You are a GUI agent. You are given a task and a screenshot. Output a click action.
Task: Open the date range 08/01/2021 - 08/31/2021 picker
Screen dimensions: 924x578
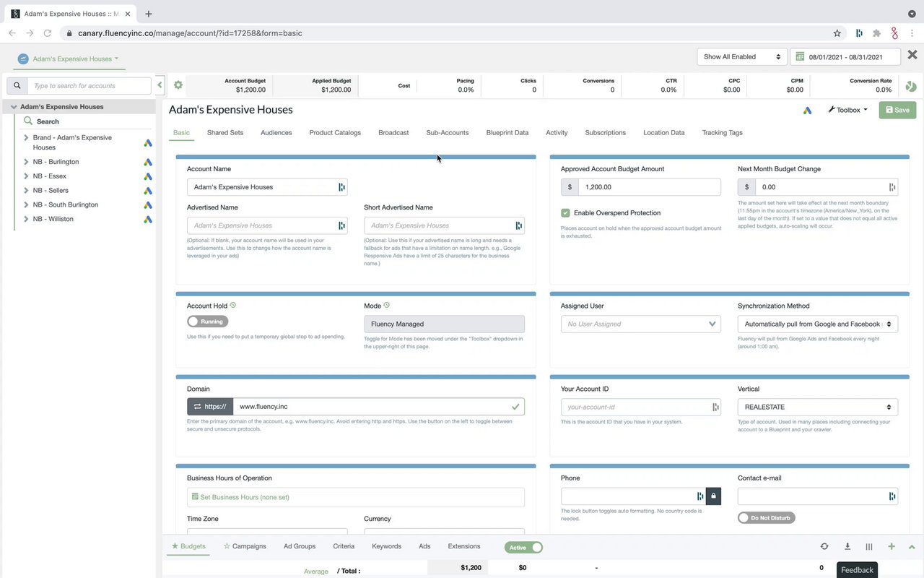(x=845, y=56)
